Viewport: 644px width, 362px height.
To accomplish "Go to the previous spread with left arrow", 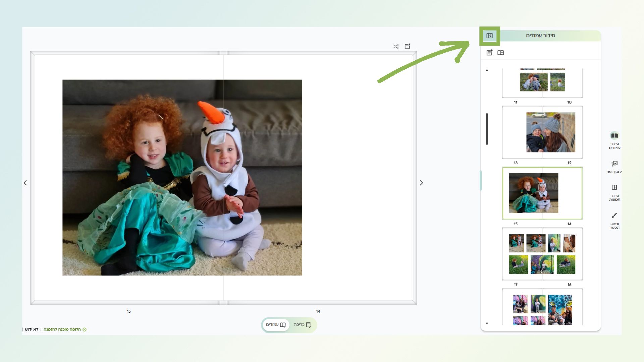I will pos(25,183).
